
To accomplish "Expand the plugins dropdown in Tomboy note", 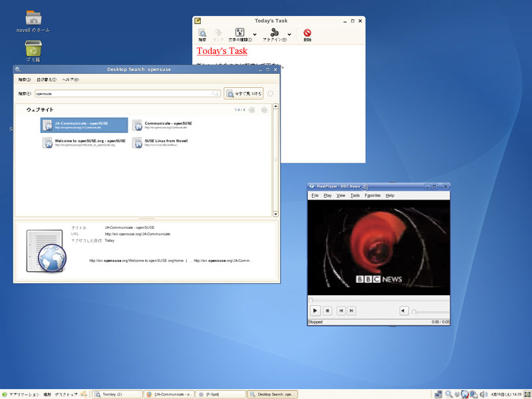I will coord(289,35).
